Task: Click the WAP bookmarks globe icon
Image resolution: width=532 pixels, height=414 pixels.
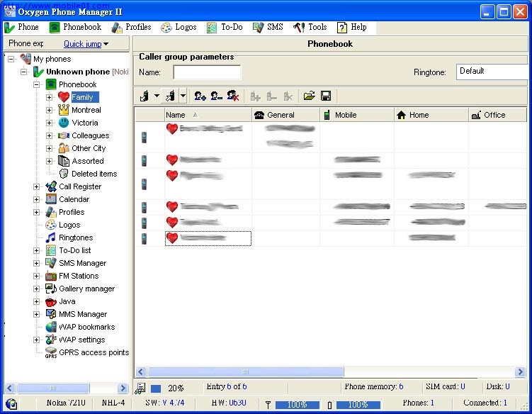Action: pyautogui.click(x=50, y=327)
